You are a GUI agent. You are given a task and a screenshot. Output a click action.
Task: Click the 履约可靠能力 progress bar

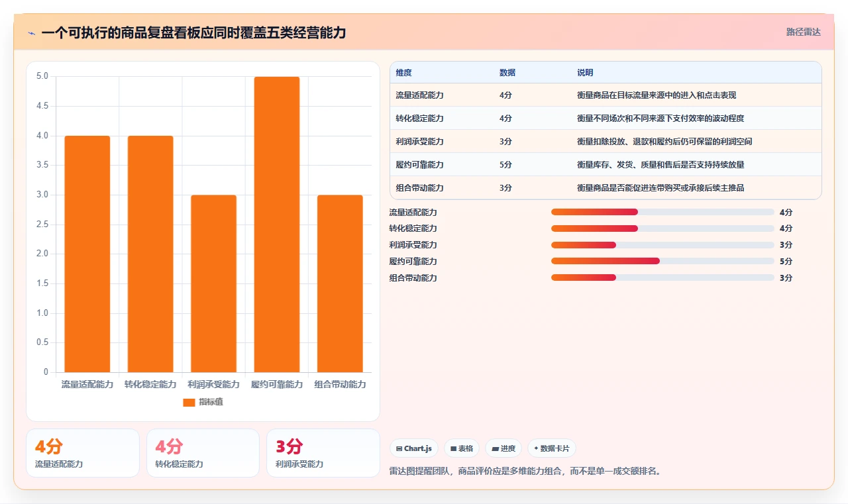[662, 262]
